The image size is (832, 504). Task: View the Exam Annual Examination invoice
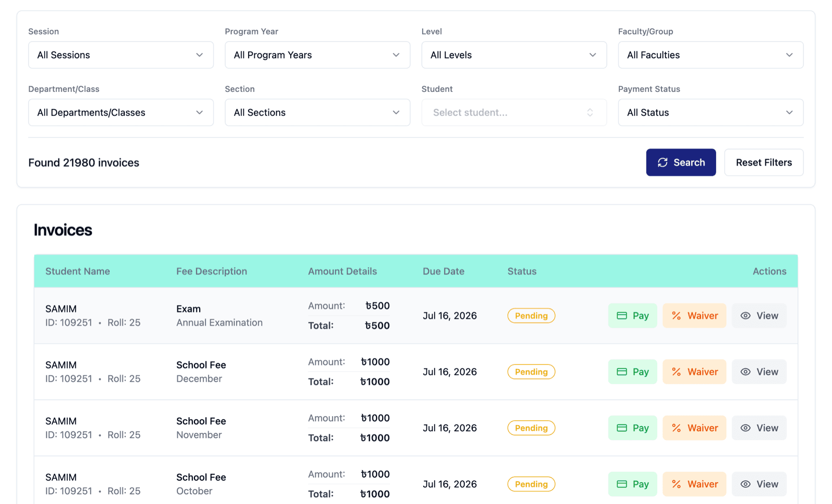[x=759, y=316]
